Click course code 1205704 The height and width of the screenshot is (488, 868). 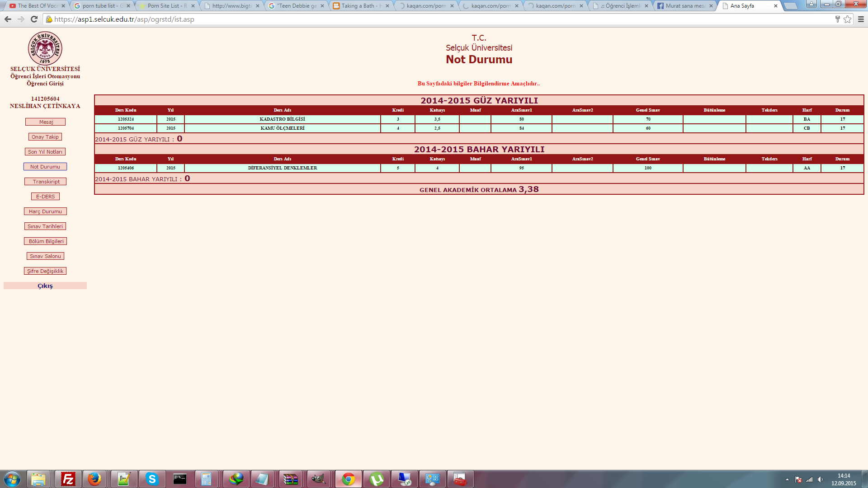pyautogui.click(x=126, y=128)
